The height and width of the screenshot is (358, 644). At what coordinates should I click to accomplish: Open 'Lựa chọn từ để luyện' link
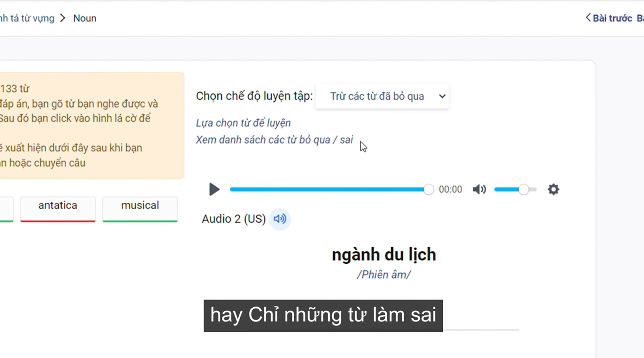[x=243, y=123]
